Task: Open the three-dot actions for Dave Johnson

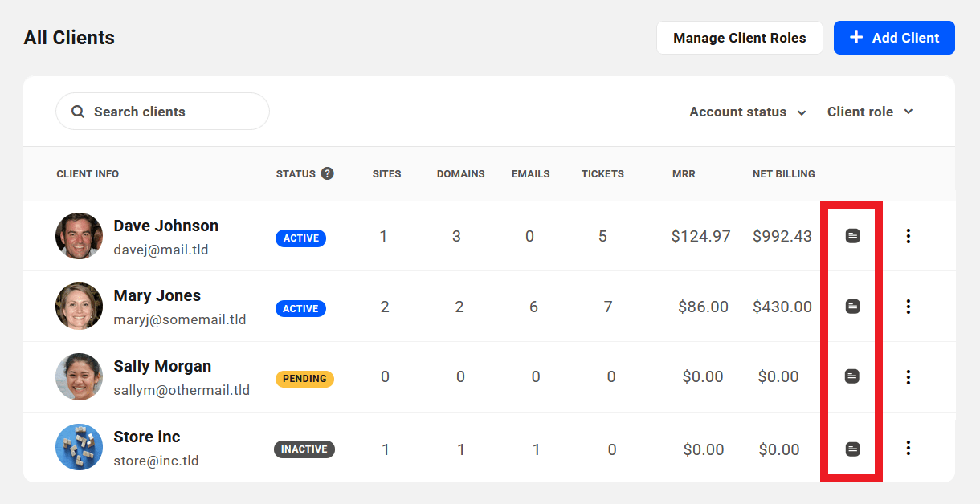Action: (909, 236)
